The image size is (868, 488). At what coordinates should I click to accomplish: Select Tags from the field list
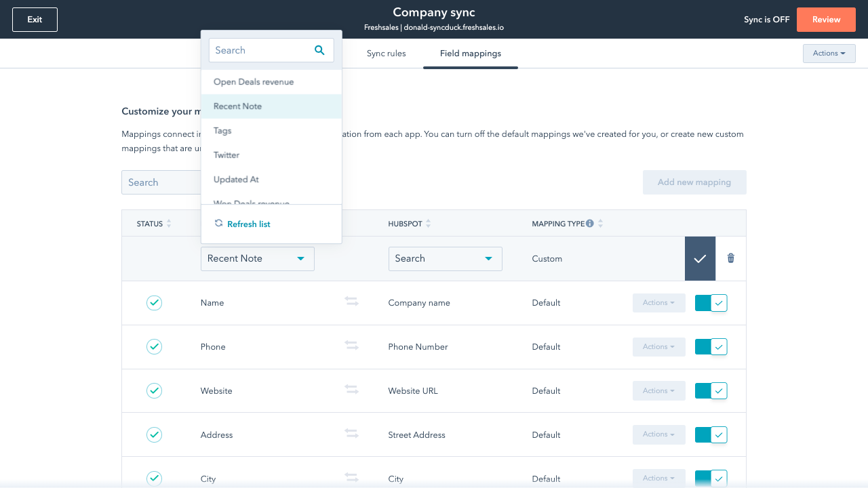coord(222,131)
